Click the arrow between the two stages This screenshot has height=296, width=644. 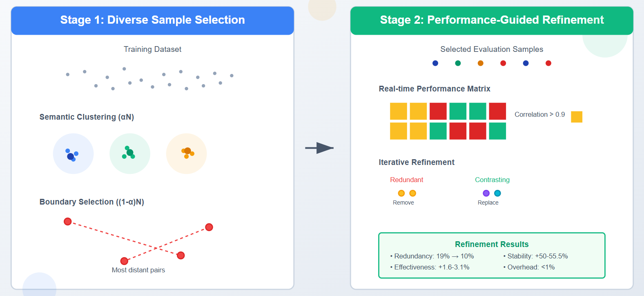click(319, 148)
